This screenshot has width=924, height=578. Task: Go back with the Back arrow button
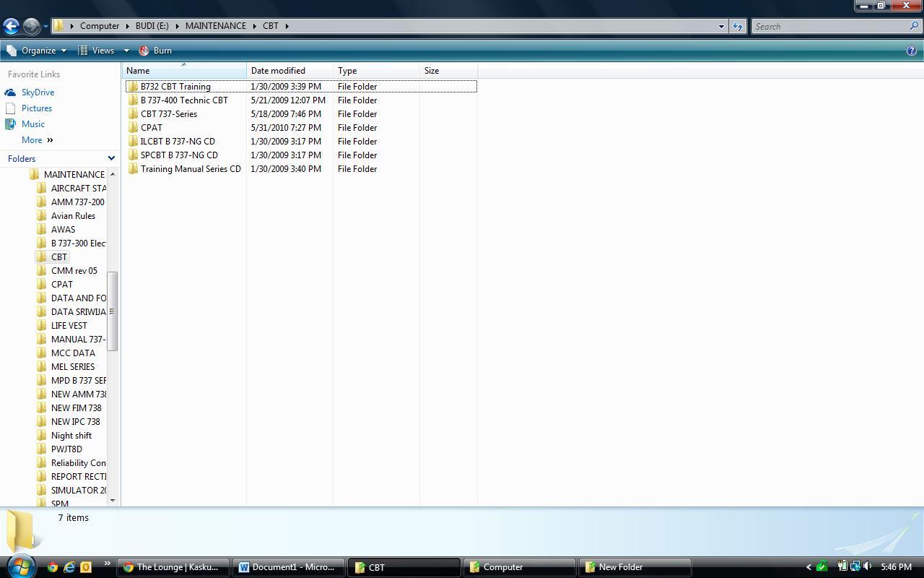pos(11,26)
